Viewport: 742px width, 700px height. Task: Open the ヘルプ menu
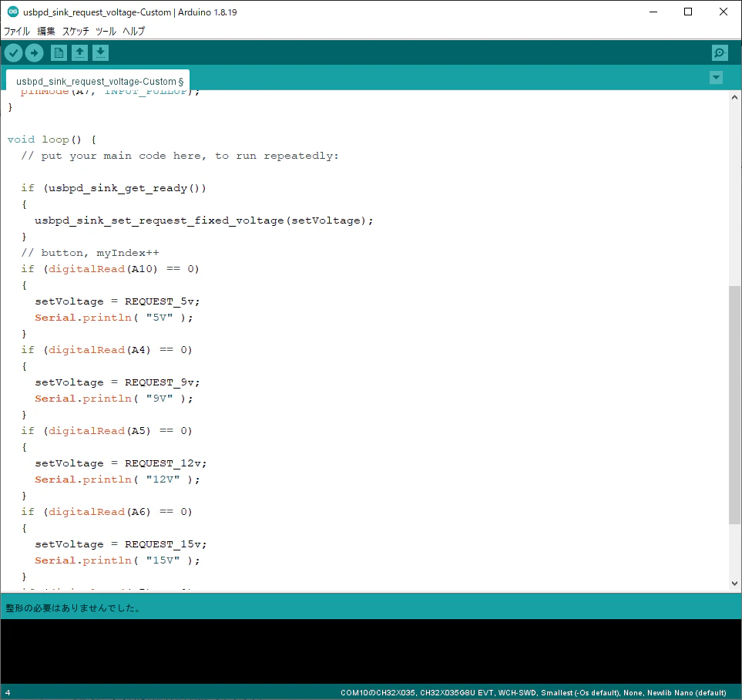coord(134,32)
